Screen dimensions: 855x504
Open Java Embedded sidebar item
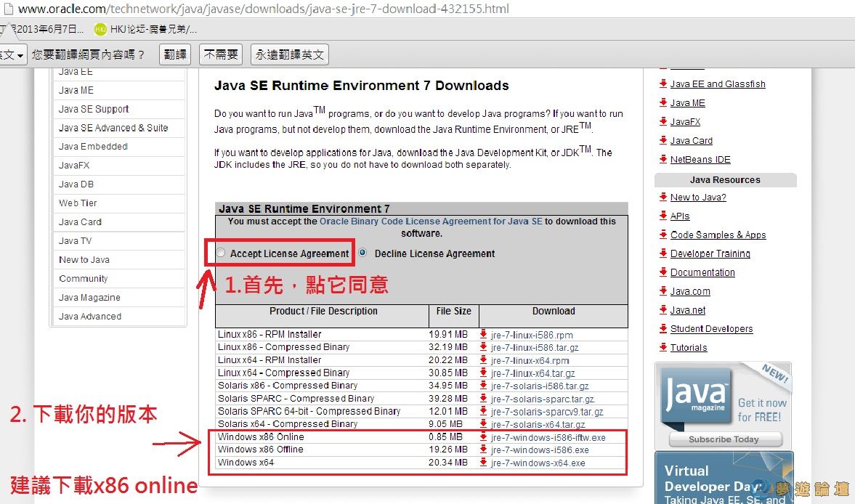[93, 147]
